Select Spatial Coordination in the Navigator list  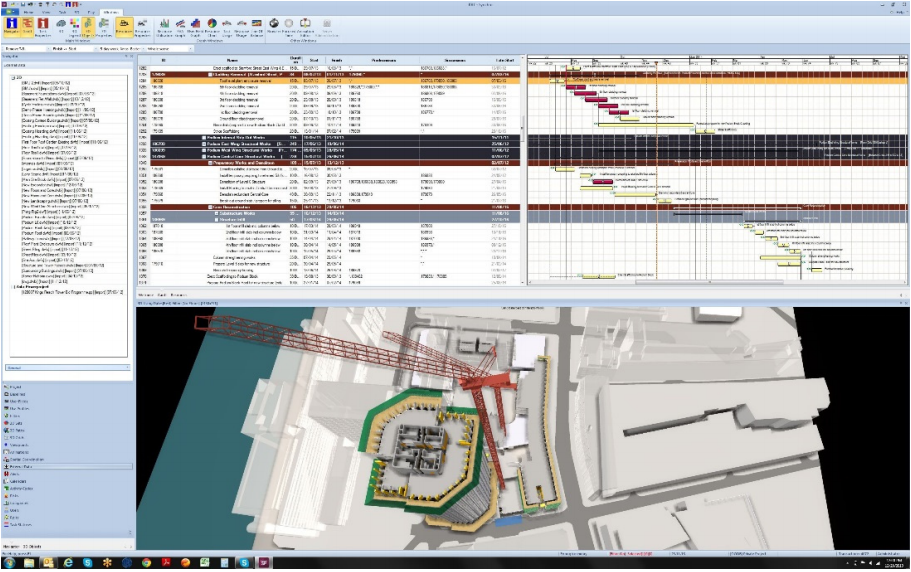click(x=27, y=459)
